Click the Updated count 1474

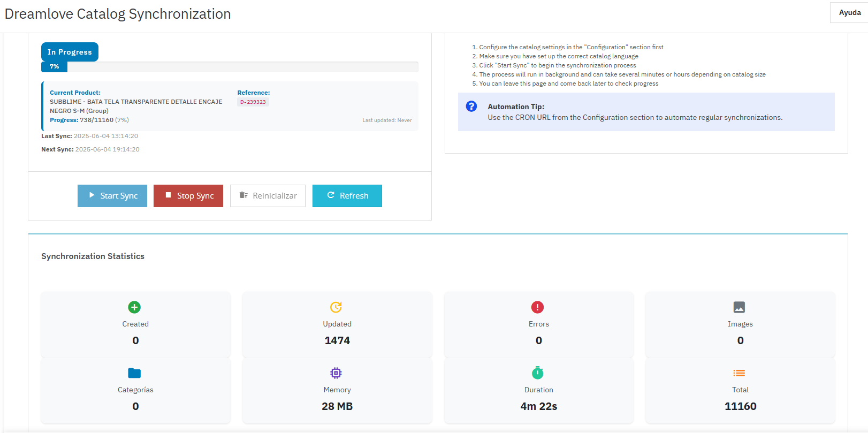[x=337, y=340]
